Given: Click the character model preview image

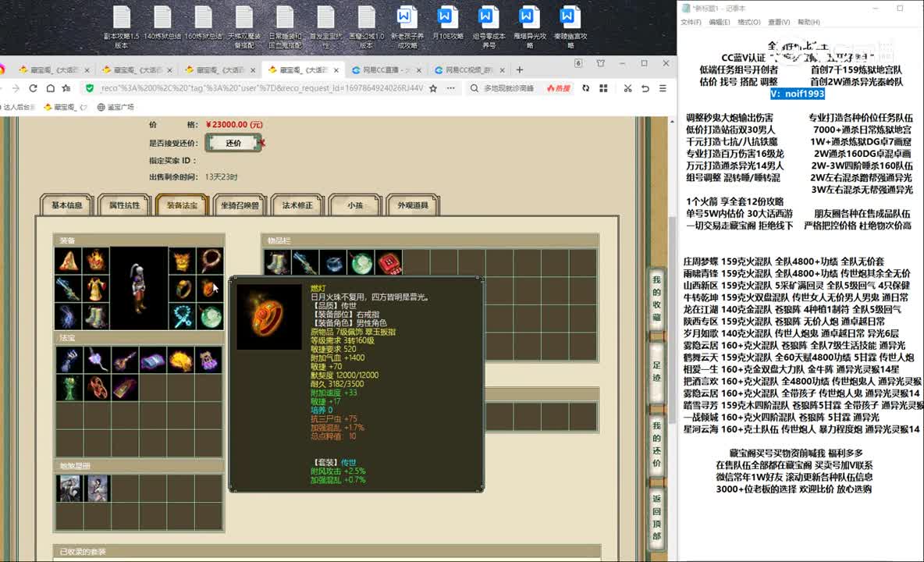Looking at the screenshot, I should (x=139, y=289).
